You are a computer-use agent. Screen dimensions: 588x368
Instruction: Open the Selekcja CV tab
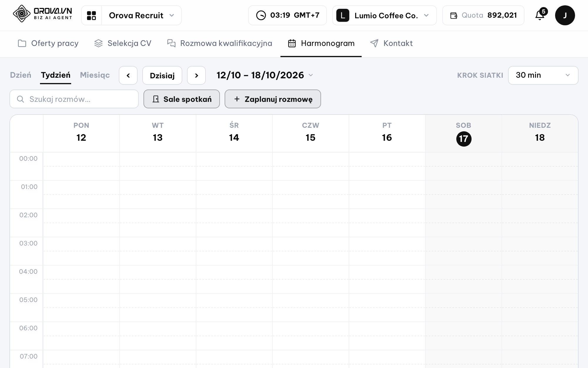coord(123,43)
